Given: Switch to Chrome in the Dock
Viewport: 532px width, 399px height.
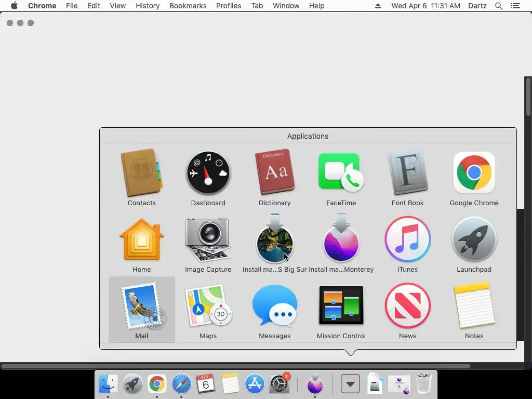Looking at the screenshot, I should 157,384.
